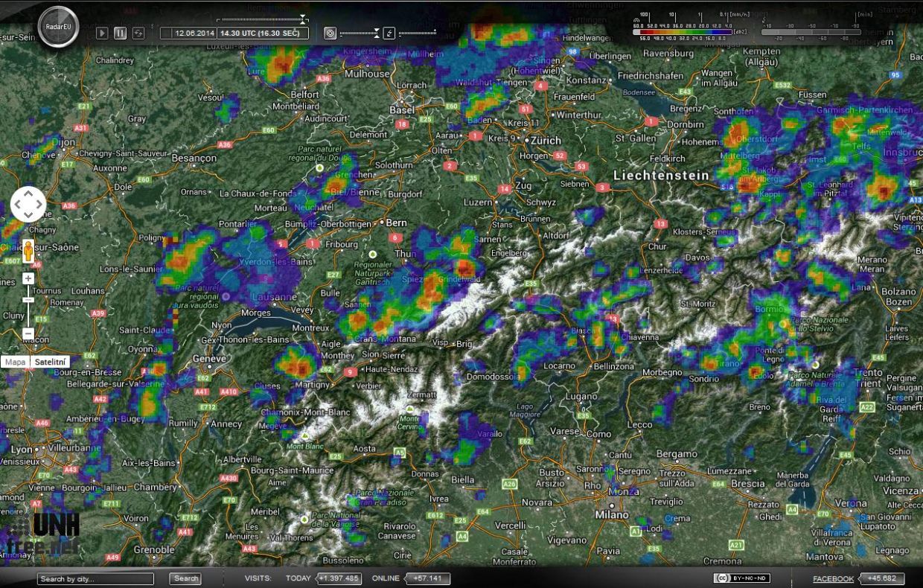
Task: Click the Annecy city label
Action: (x=226, y=424)
